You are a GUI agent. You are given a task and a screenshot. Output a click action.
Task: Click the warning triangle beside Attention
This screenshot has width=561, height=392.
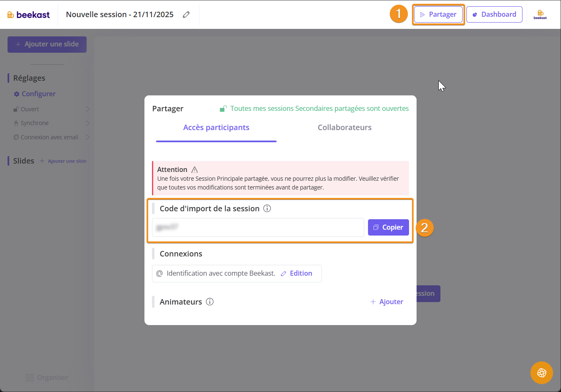pyautogui.click(x=194, y=169)
